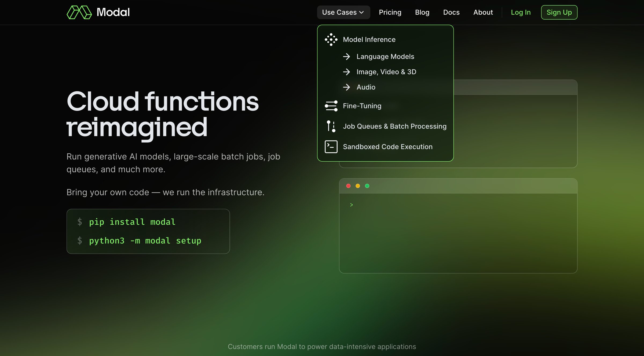Collapse the Use Cases dropdown
The image size is (644, 356).
pos(343,12)
